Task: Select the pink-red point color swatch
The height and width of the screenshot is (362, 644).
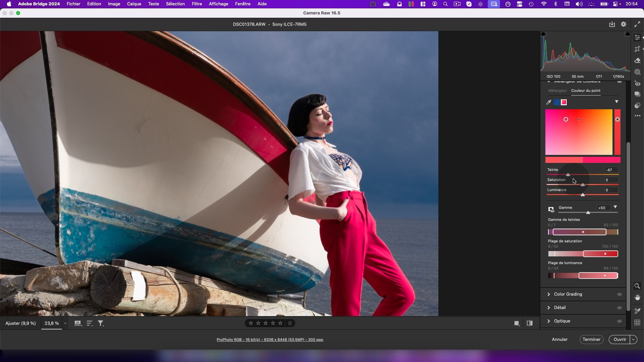Action: 564,102
